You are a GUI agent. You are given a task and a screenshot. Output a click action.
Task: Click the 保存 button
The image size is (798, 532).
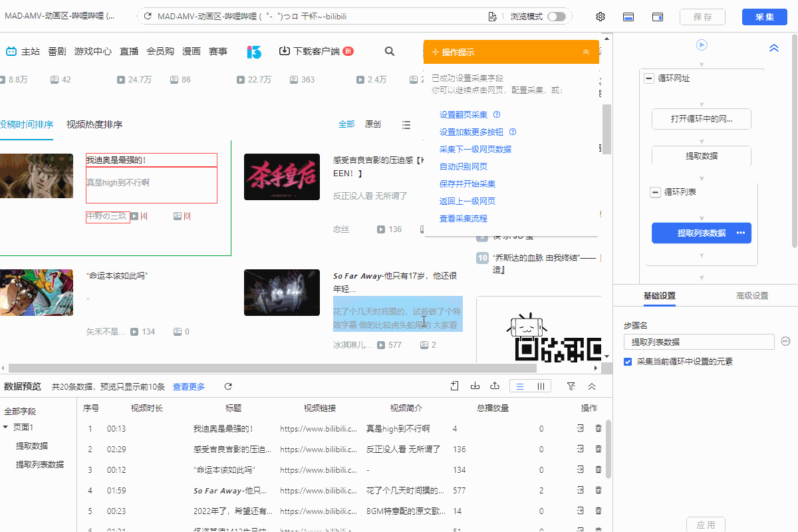pos(702,17)
